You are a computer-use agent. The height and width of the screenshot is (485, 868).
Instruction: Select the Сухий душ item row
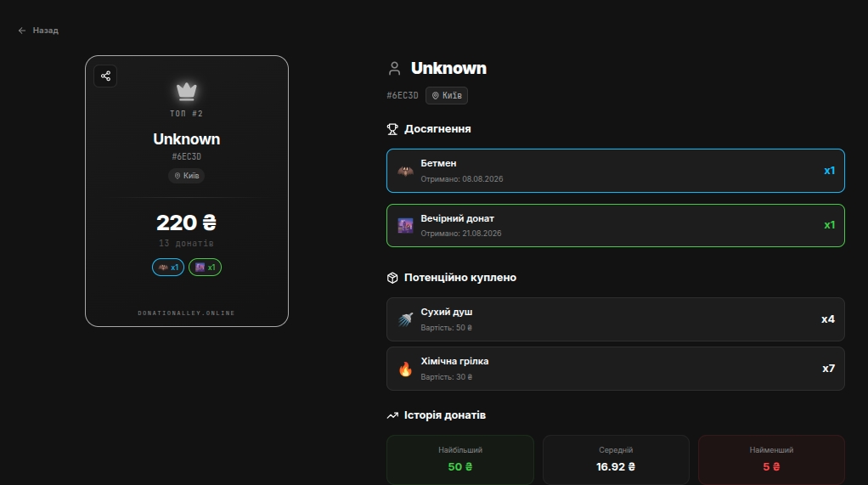(x=616, y=319)
